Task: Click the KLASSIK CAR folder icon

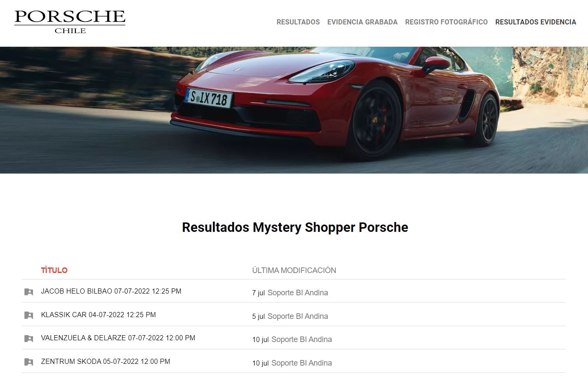Action: [x=29, y=315]
